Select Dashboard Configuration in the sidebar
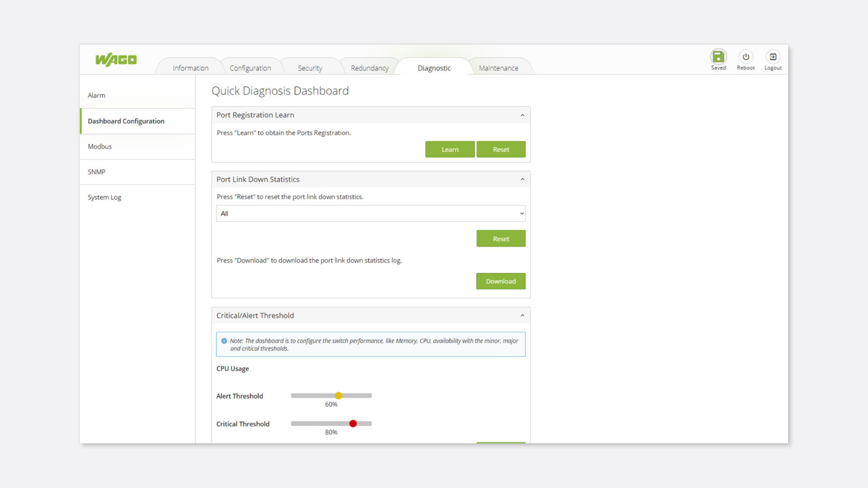 [x=138, y=121]
